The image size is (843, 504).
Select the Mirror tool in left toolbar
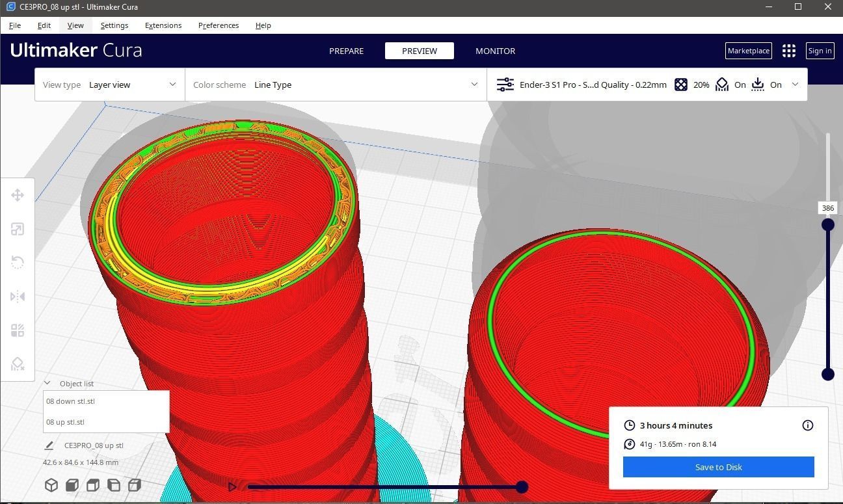click(18, 297)
